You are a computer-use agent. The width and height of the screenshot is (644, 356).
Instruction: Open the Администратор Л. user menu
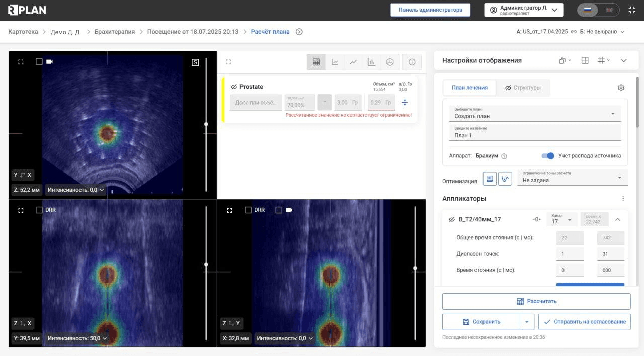pos(524,10)
